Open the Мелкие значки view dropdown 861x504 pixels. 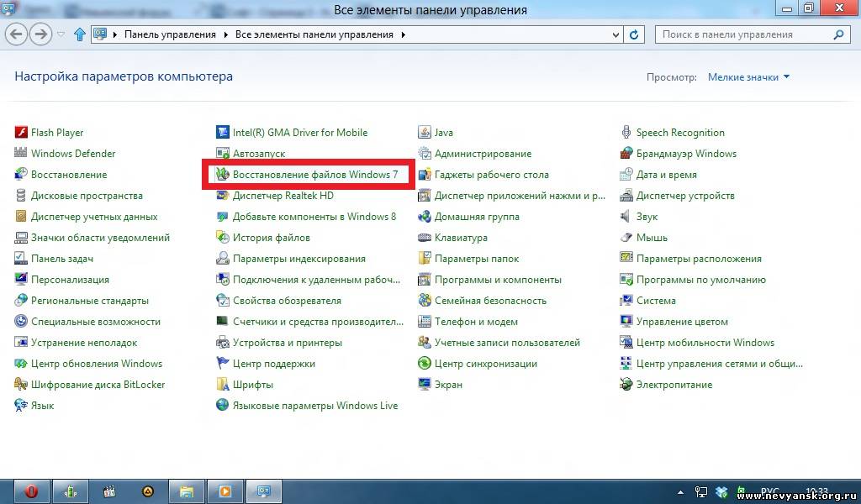coord(749,77)
